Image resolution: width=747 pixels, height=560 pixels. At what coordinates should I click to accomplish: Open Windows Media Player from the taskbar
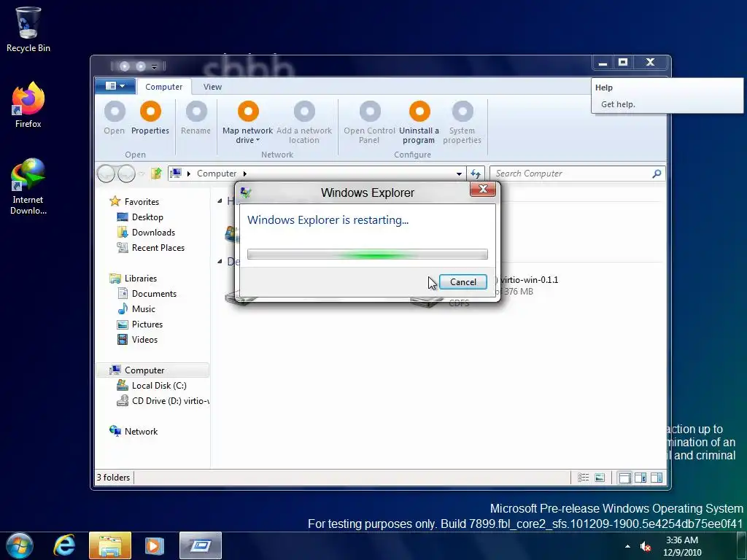coord(154,545)
